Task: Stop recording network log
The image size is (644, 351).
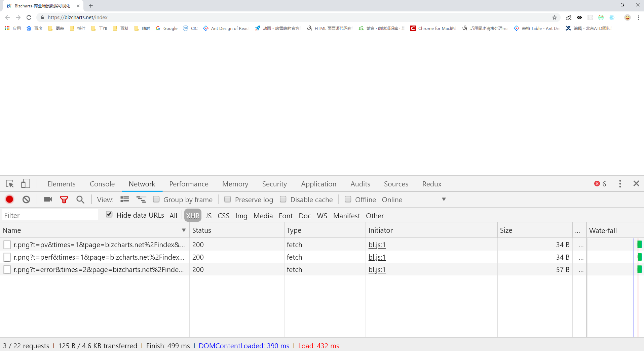Action: [9, 199]
